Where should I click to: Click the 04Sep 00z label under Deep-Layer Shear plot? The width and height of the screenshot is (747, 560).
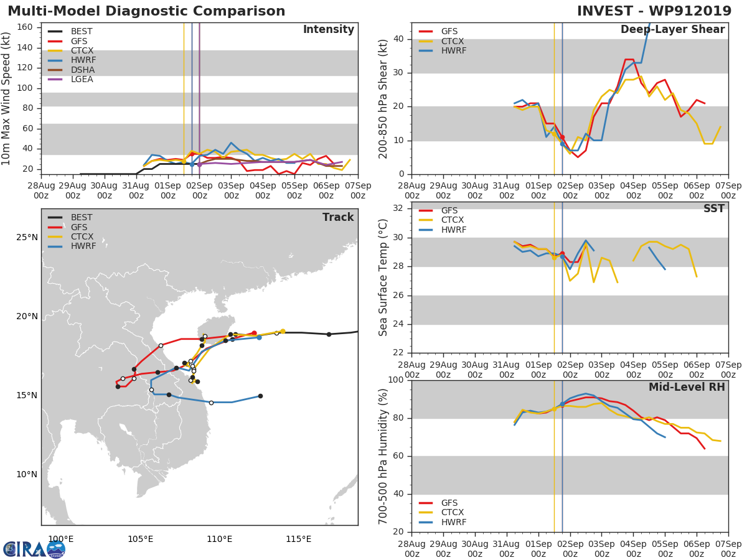633,190
